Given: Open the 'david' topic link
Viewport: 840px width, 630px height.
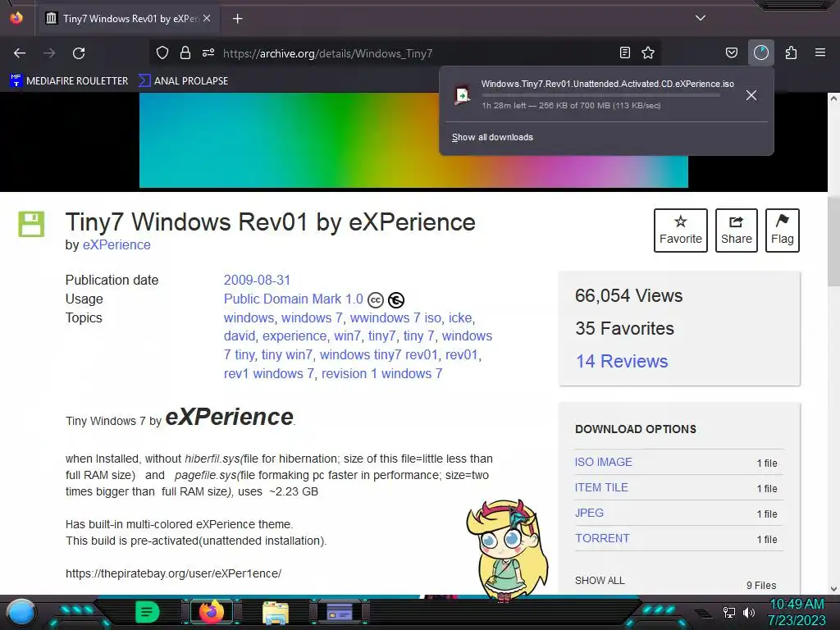Looking at the screenshot, I should [239, 336].
